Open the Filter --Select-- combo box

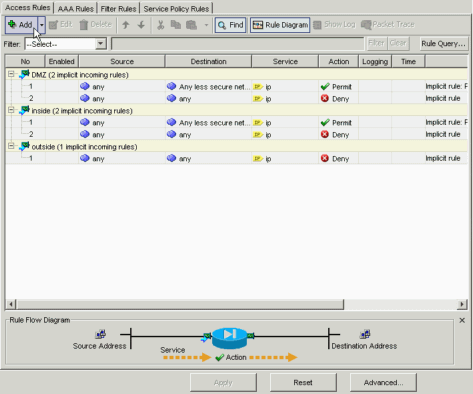point(65,44)
